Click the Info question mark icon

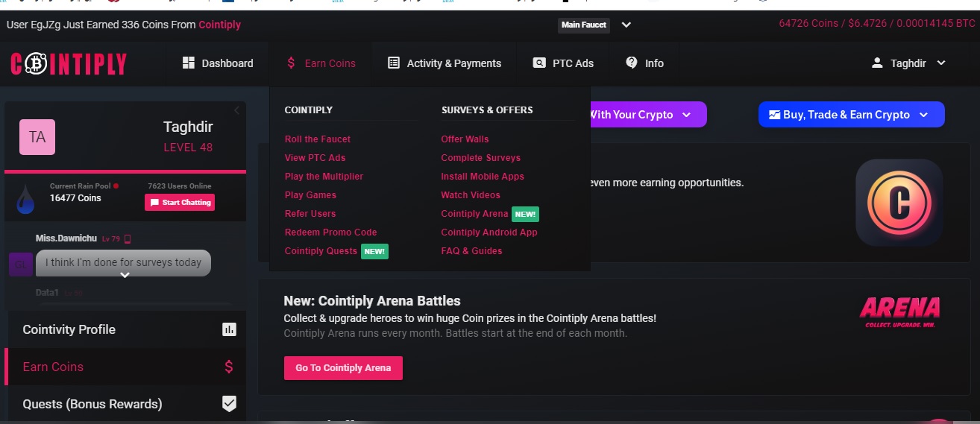(632, 63)
